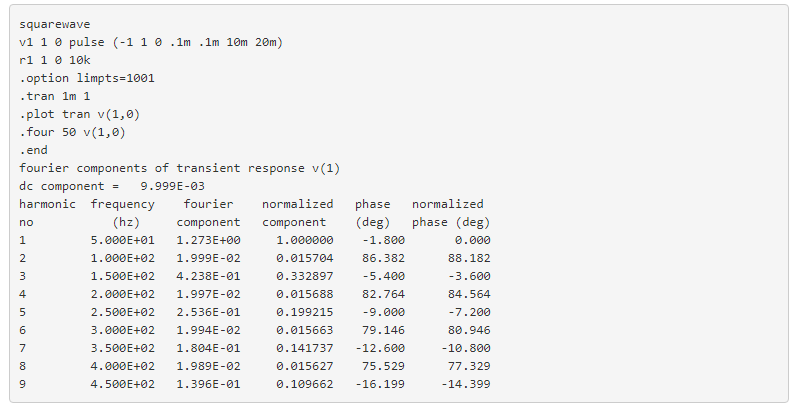This screenshot has height=407, width=795.
Task: Click the frequency value 4.000E+02
Action: (x=122, y=366)
